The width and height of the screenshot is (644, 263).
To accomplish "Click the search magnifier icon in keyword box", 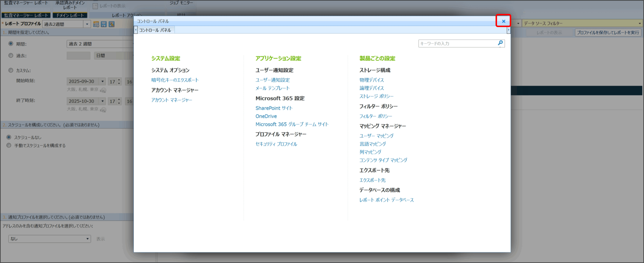I will (x=500, y=43).
